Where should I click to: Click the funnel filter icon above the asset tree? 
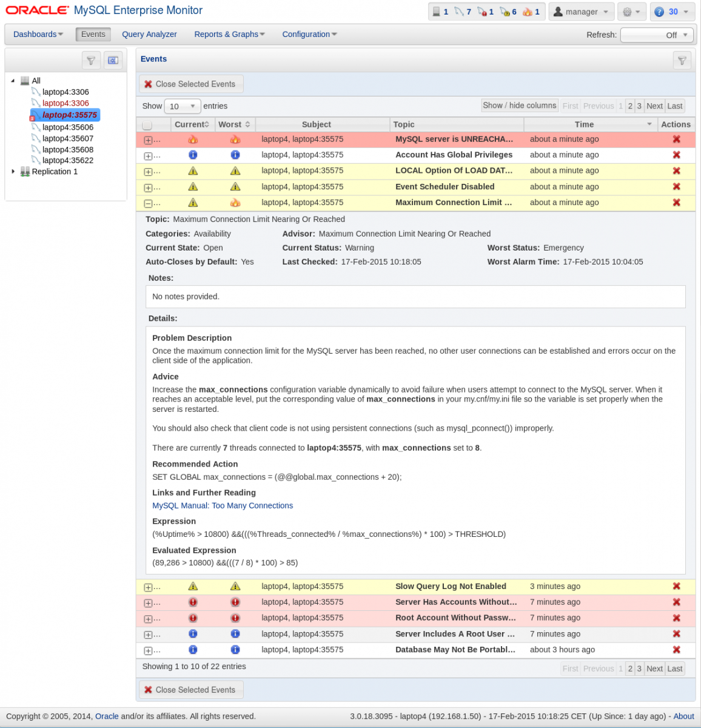point(90,60)
